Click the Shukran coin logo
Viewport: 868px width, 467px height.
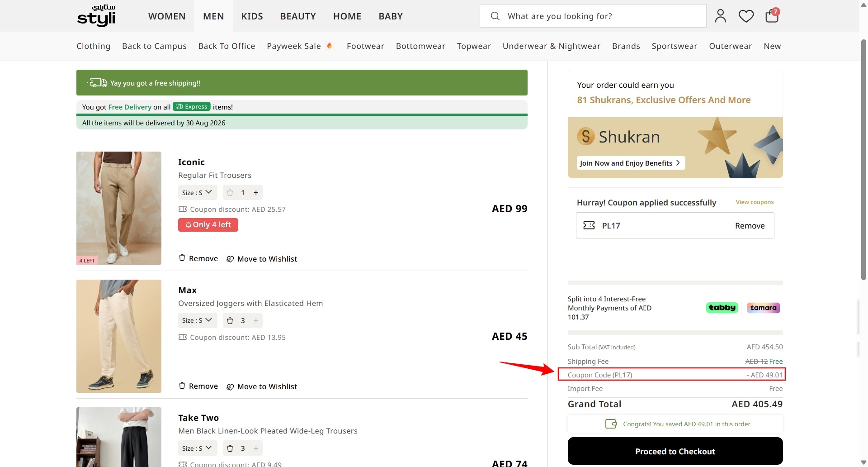585,136
